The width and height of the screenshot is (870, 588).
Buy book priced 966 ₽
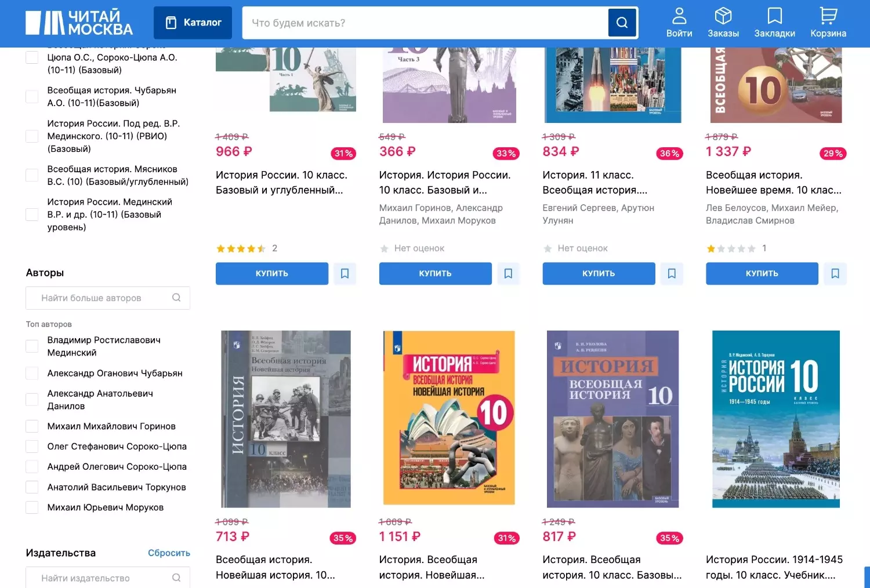(x=272, y=274)
